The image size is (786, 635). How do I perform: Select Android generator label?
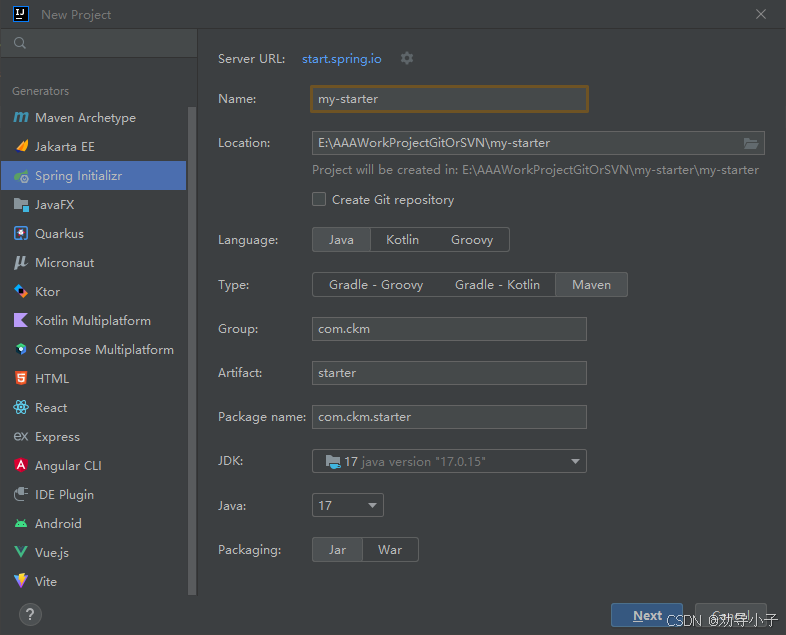click(58, 524)
